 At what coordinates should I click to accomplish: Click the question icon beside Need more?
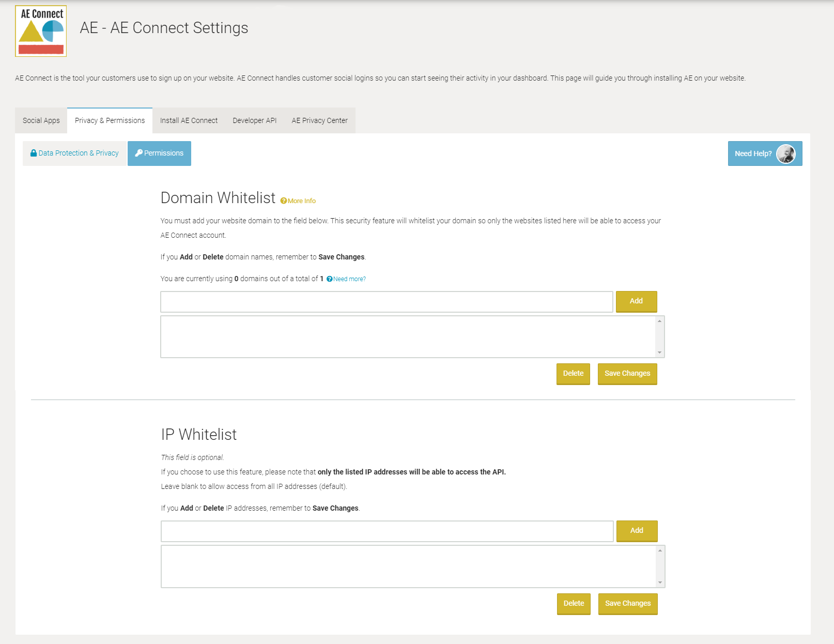pos(330,279)
